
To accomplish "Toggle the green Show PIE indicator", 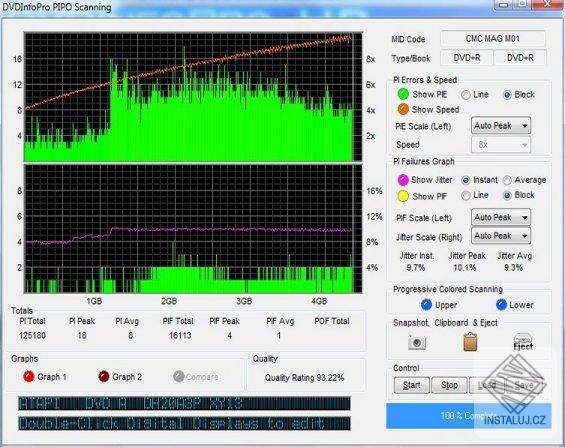I will click(403, 94).
